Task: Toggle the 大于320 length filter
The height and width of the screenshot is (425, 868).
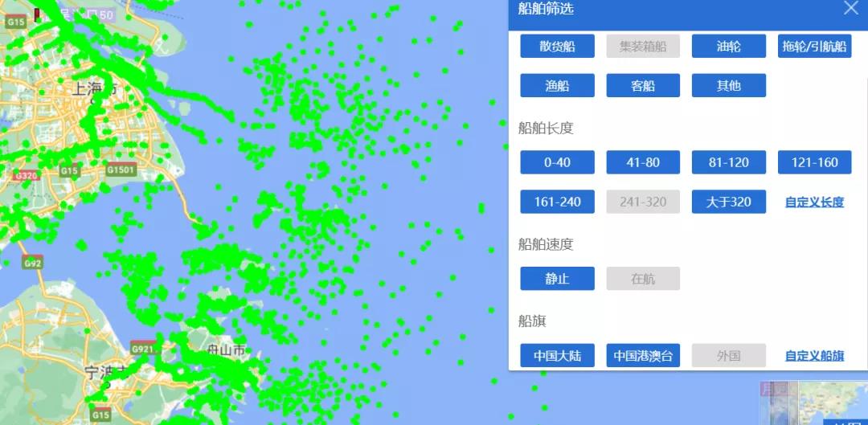Action: (729, 202)
